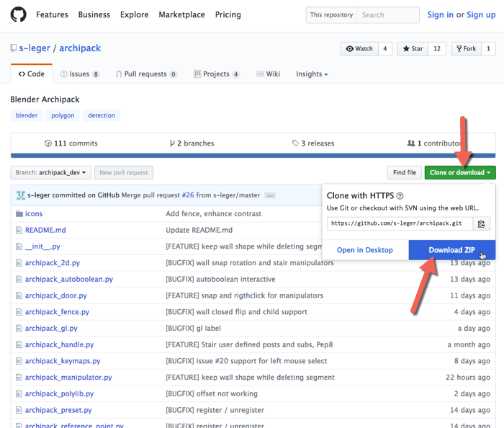504x428 pixels.
Task: Open pull request #26 link
Action: coord(188,195)
